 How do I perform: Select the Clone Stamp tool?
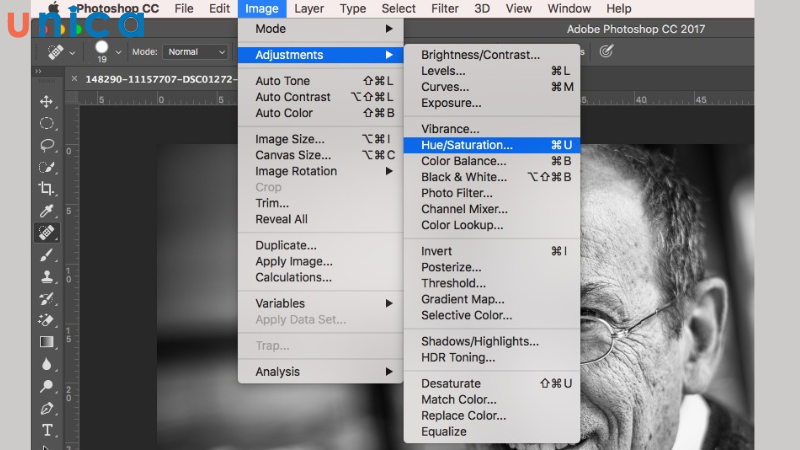click(x=46, y=277)
